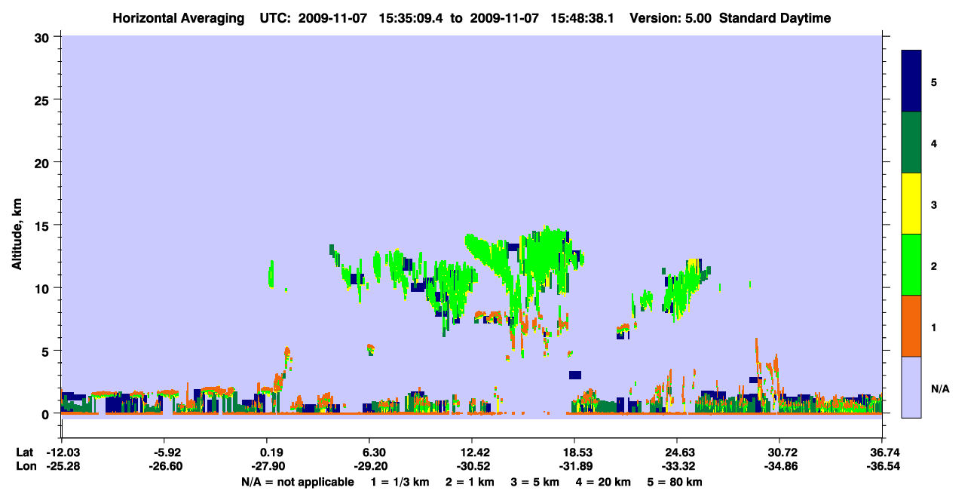The width and height of the screenshot is (980, 503).
Task: Click the color bar label '5'
Action: point(934,81)
